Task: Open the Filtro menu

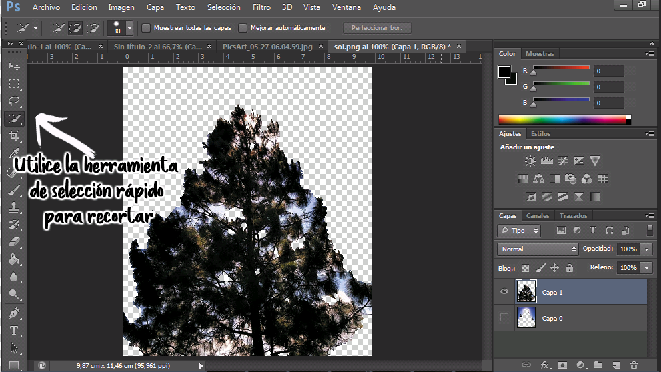Action: [261, 7]
